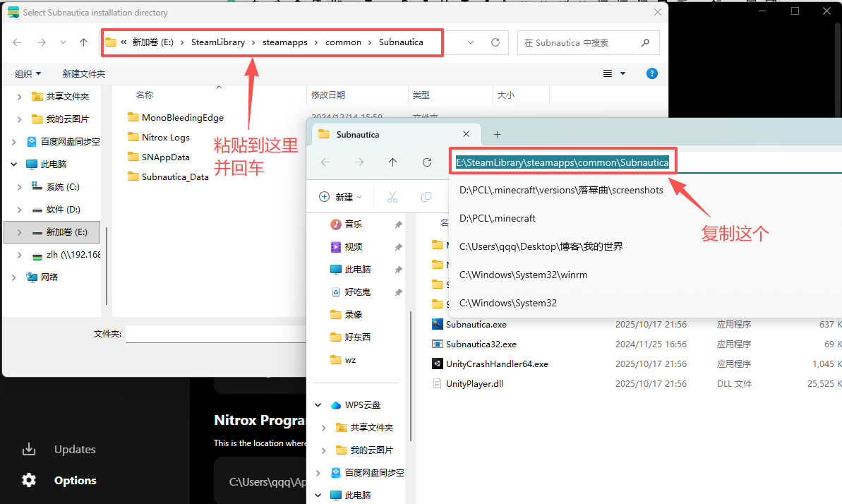Screen dimensions: 842x504
Task: Select Subnautica.exe in file list
Action: coord(476,324)
